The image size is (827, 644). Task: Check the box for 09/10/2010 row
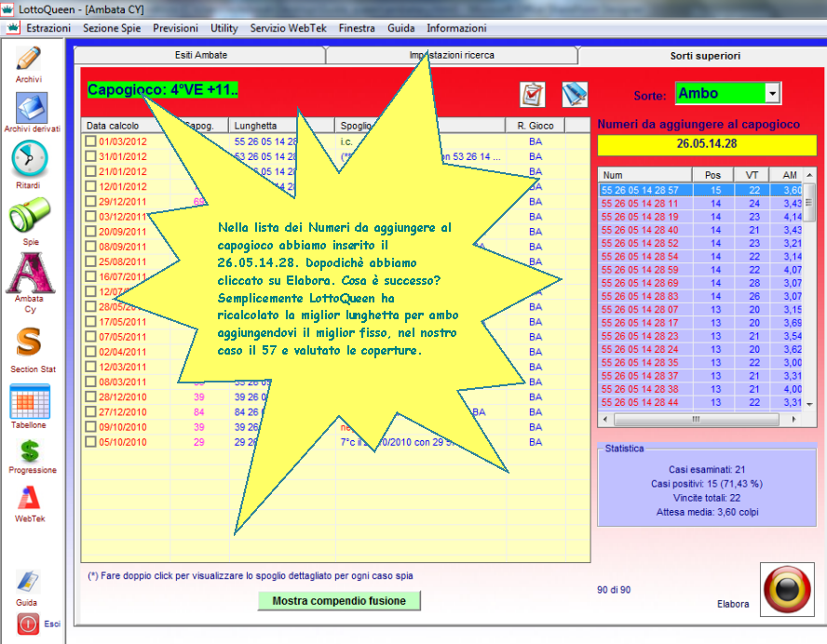click(x=90, y=427)
